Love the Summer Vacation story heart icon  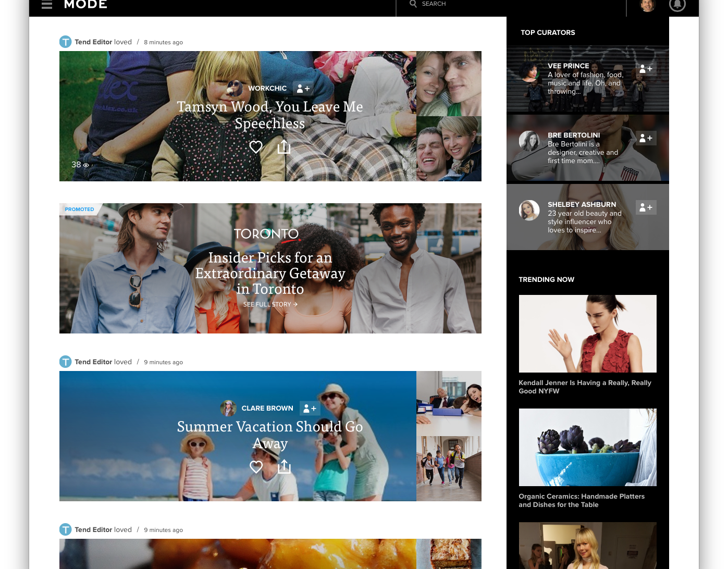pos(256,467)
